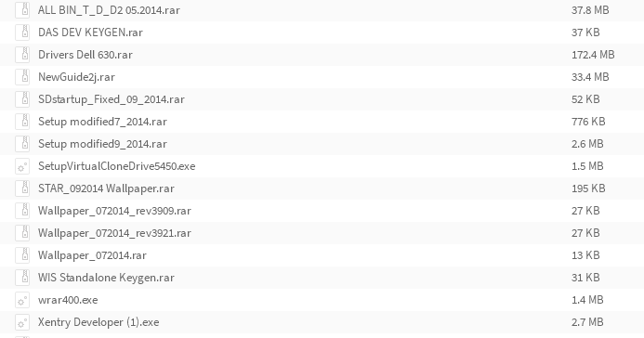Viewport: 644px width, 338px height.
Task: Select the wrar400.exe file name
Action: click(x=68, y=300)
